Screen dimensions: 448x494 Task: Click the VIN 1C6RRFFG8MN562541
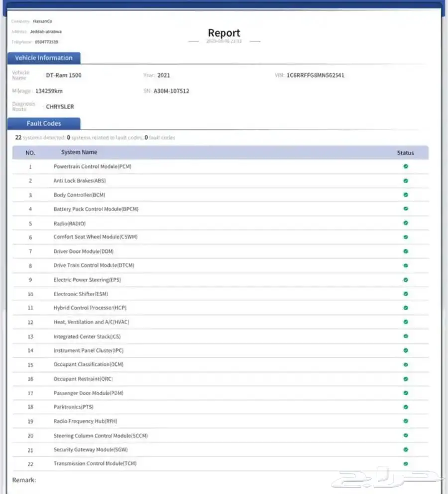(x=315, y=75)
